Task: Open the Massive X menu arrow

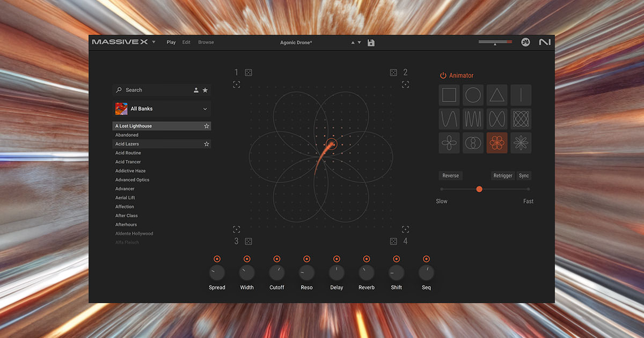Action: 153,42
